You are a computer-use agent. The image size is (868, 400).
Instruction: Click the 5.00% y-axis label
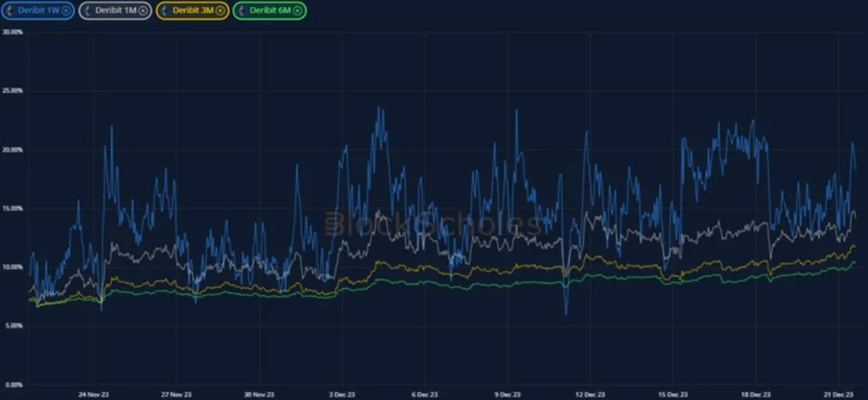(14, 325)
